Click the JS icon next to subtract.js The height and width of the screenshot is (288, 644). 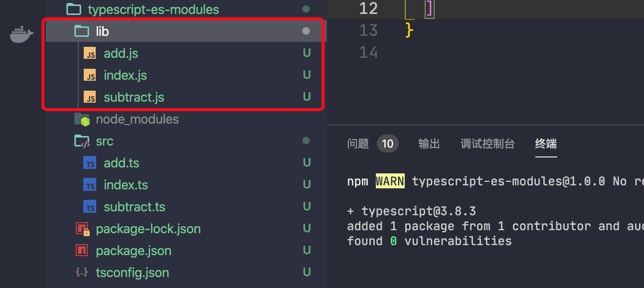[x=90, y=98]
